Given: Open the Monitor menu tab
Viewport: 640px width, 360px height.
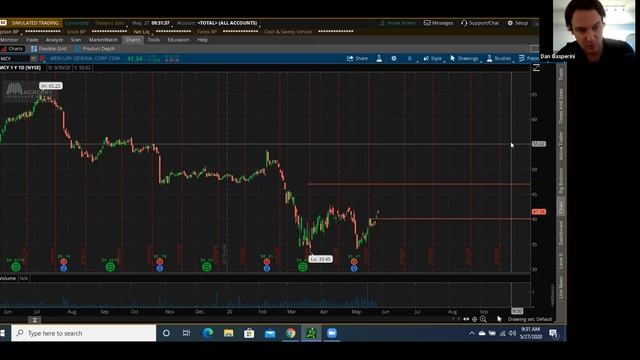Looking at the screenshot, I should (x=9, y=40).
